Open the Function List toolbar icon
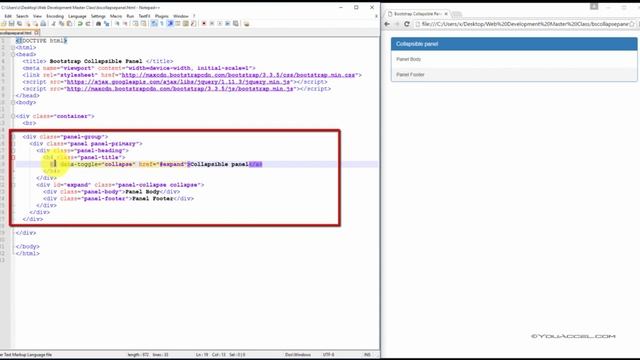 (193, 24)
